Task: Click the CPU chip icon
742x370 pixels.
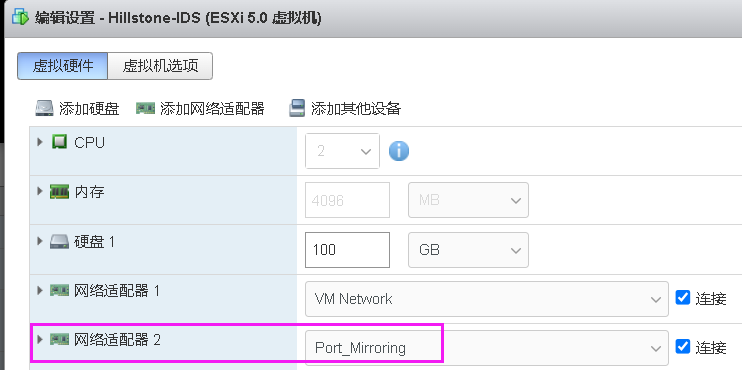Action: [x=60, y=142]
